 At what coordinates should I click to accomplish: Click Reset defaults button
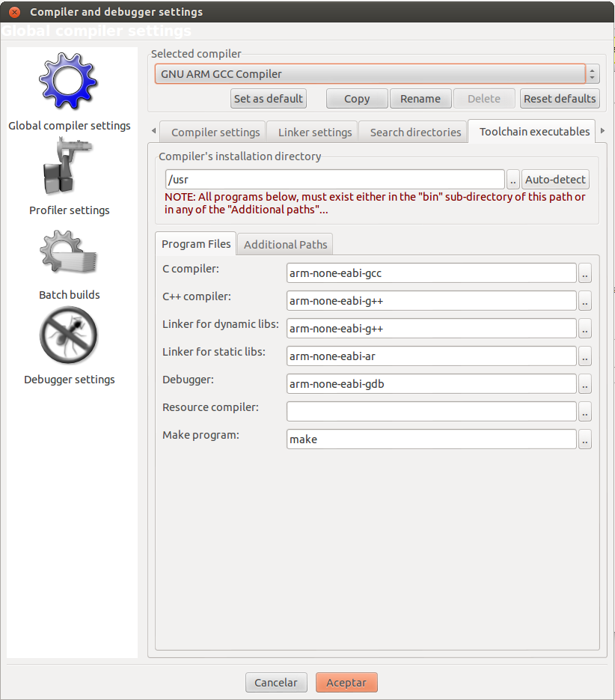point(560,99)
